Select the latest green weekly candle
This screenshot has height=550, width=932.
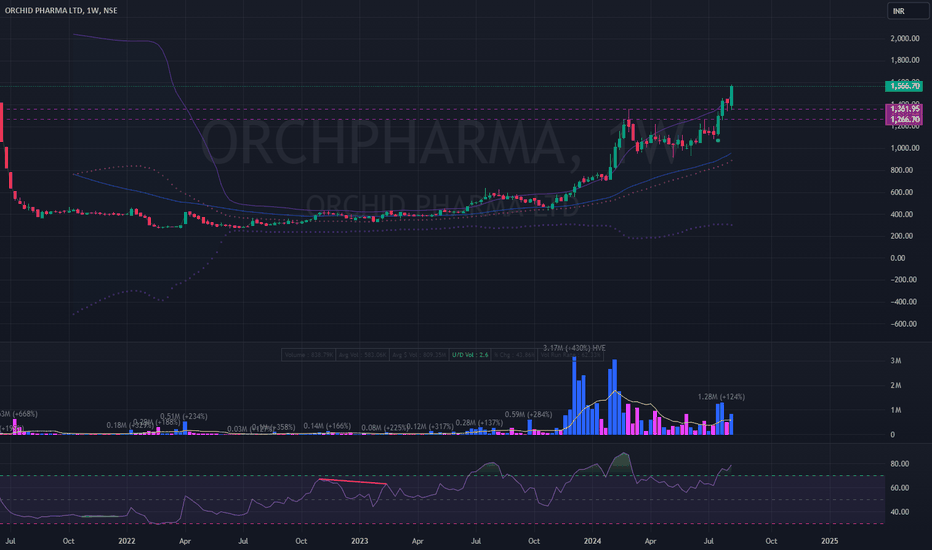(732, 96)
